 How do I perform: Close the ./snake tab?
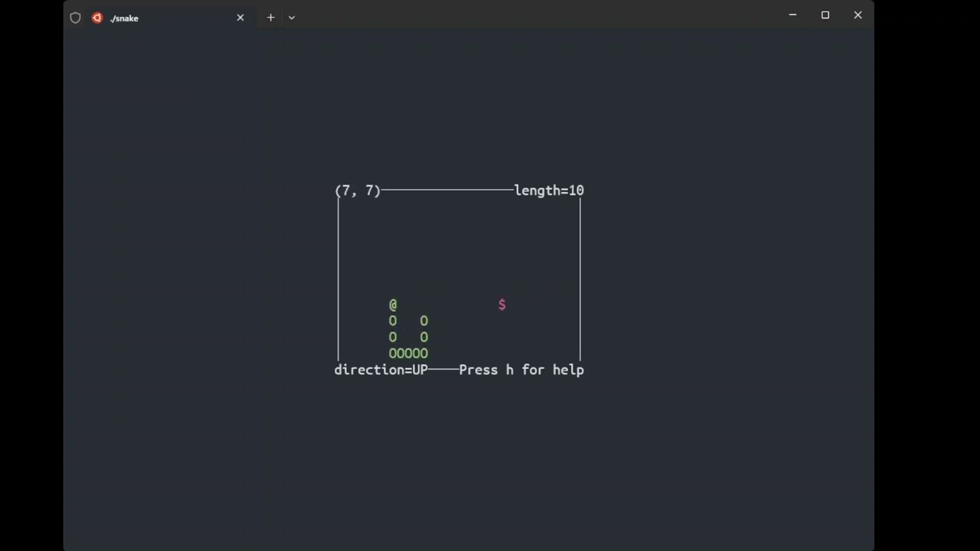pyautogui.click(x=240, y=18)
